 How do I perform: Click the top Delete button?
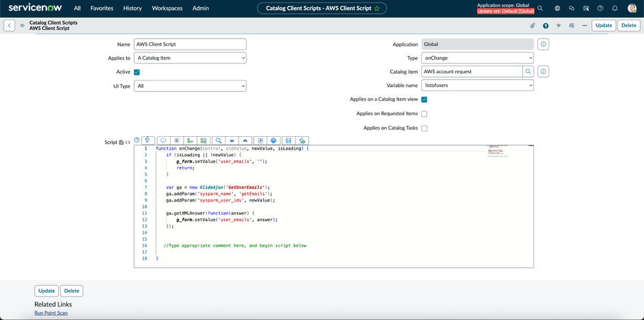629,26
